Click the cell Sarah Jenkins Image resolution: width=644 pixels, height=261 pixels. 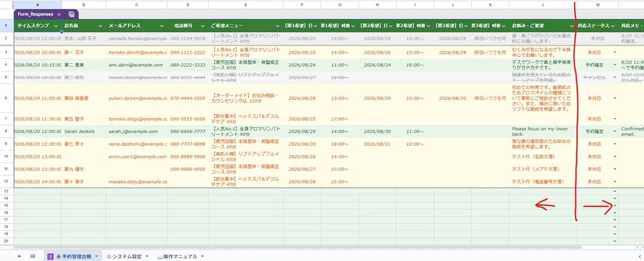(84, 132)
